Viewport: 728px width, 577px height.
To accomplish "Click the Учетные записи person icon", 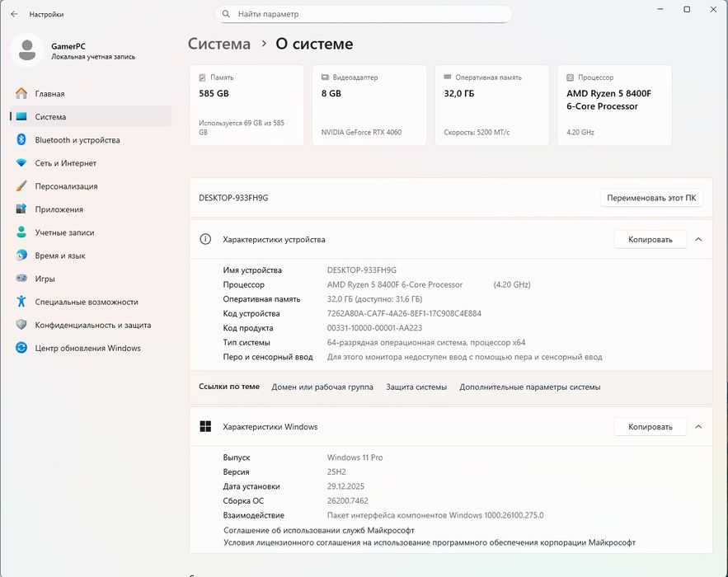I will click(21, 232).
